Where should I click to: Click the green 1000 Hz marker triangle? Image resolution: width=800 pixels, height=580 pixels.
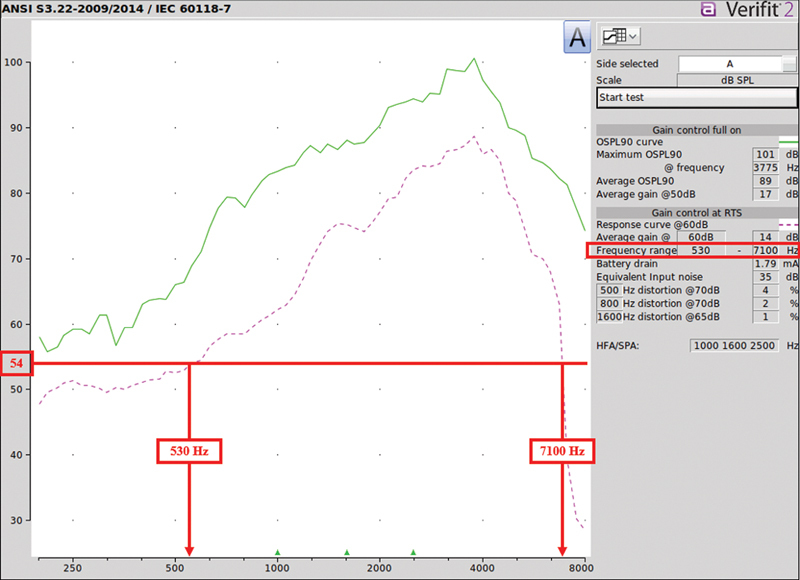pyautogui.click(x=278, y=552)
